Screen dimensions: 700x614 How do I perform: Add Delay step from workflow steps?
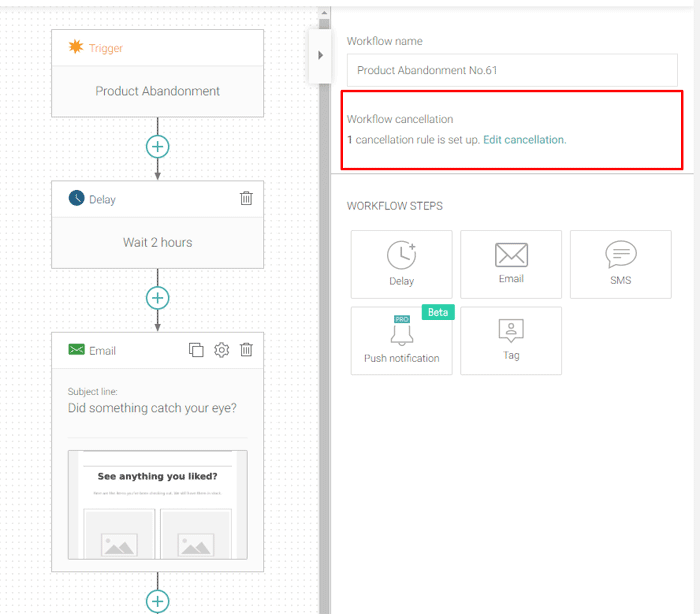(401, 264)
